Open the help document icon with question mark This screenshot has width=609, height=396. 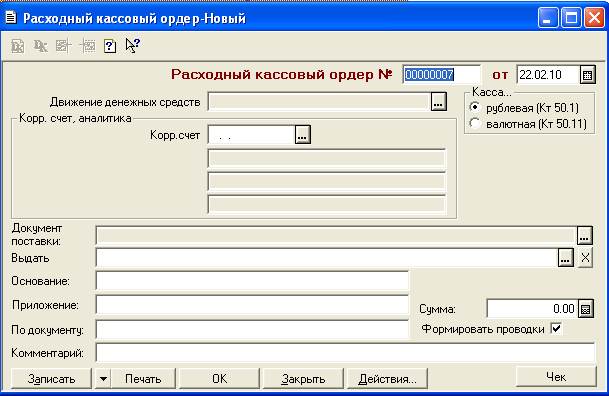pos(110,46)
